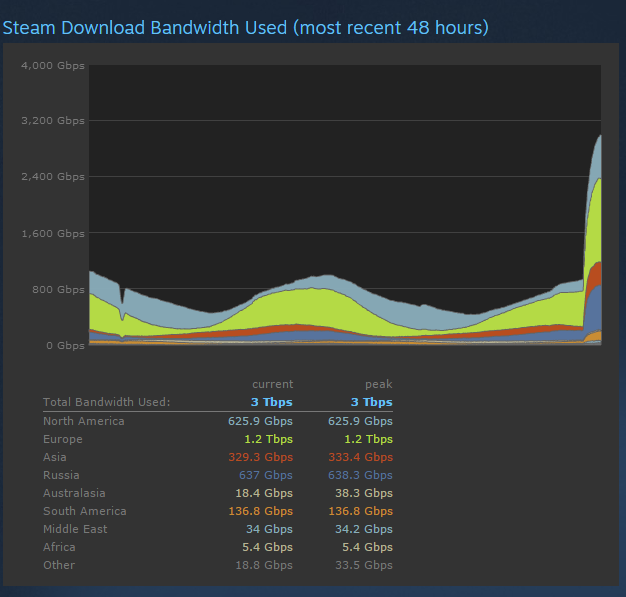Click the Total Bandwidth Used label
The image size is (626, 597).
[107, 402]
